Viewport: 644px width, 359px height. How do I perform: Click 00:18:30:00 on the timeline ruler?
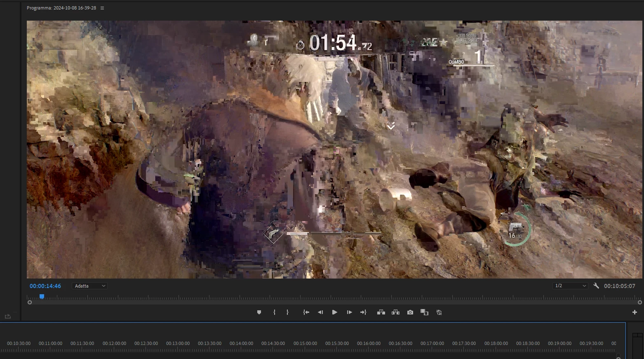528,343
